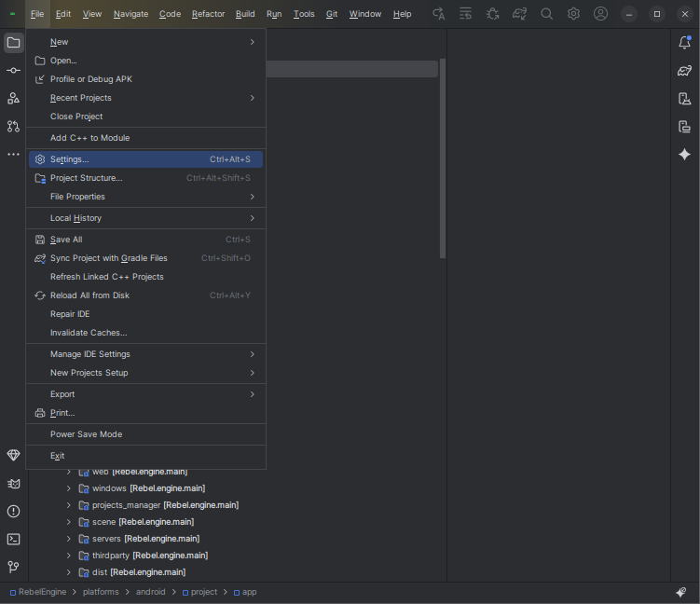700x604 pixels.
Task: Click the Search Everywhere magnifier icon
Action: click(x=547, y=14)
